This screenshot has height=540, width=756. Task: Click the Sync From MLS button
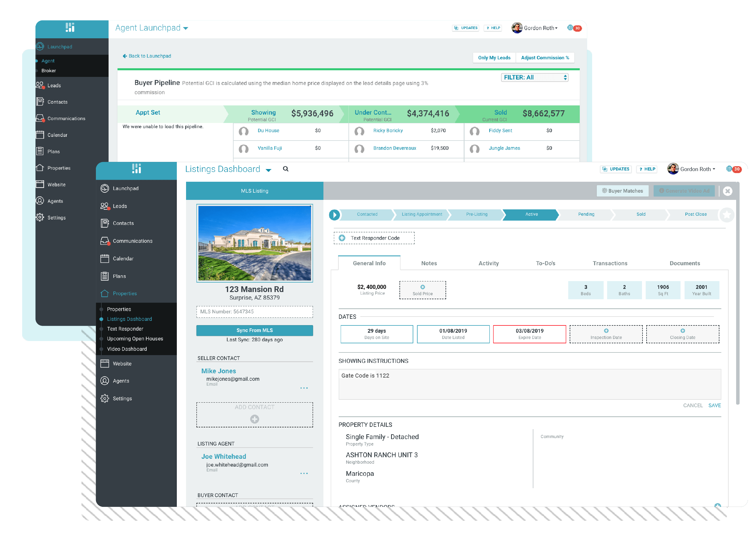point(254,331)
